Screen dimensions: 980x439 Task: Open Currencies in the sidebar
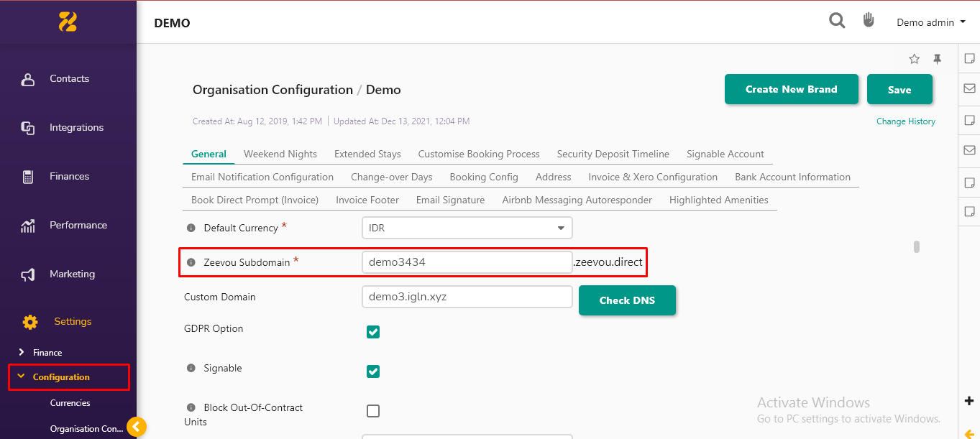pyautogui.click(x=70, y=403)
